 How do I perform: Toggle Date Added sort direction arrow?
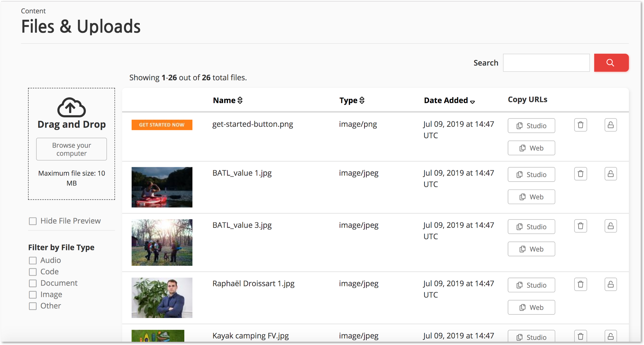coord(473,102)
